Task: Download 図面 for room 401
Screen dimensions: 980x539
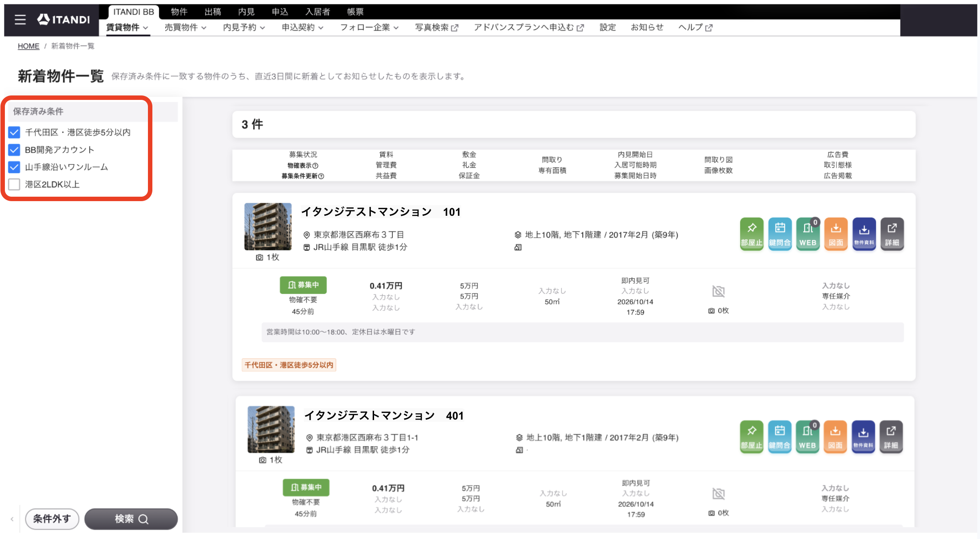Action: click(x=835, y=437)
